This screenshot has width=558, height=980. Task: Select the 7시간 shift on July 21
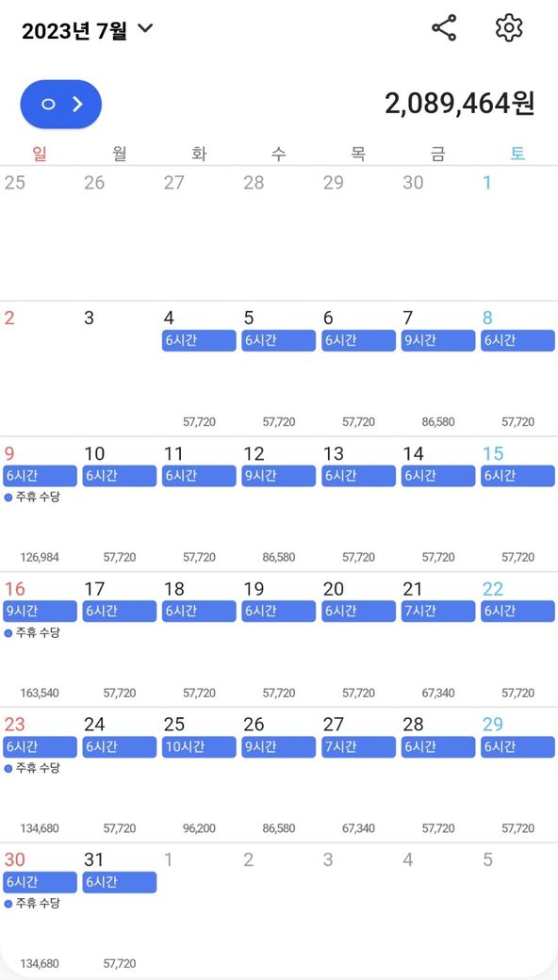(438, 612)
